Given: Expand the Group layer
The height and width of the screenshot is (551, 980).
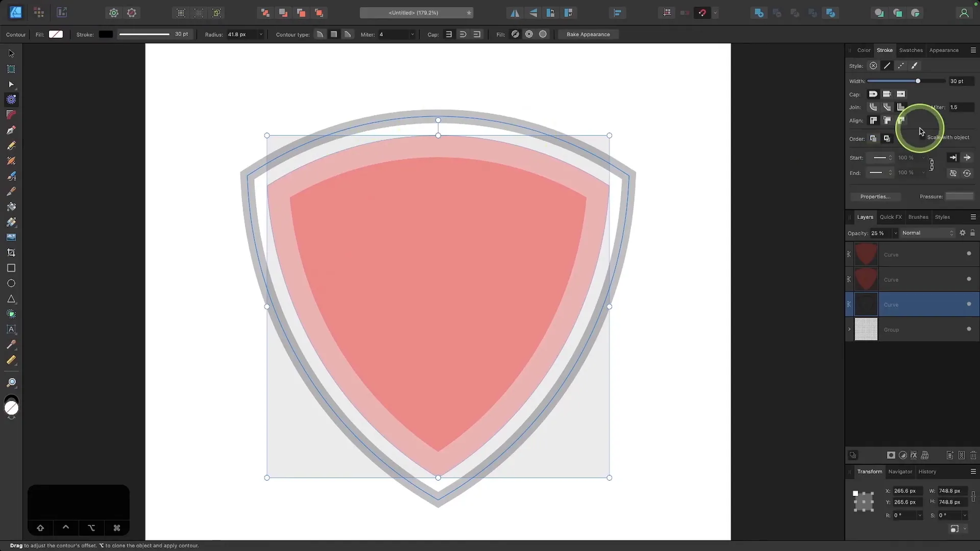Looking at the screenshot, I should 849,329.
